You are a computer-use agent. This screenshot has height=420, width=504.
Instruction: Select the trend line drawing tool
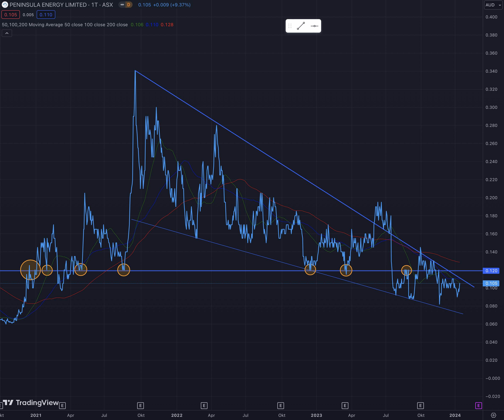pyautogui.click(x=301, y=26)
